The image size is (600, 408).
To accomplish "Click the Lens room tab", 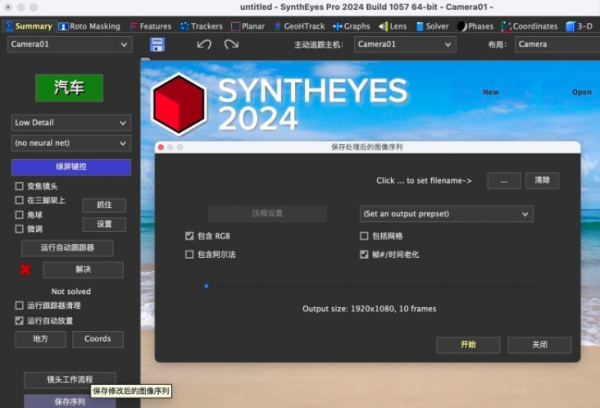I will [393, 26].
